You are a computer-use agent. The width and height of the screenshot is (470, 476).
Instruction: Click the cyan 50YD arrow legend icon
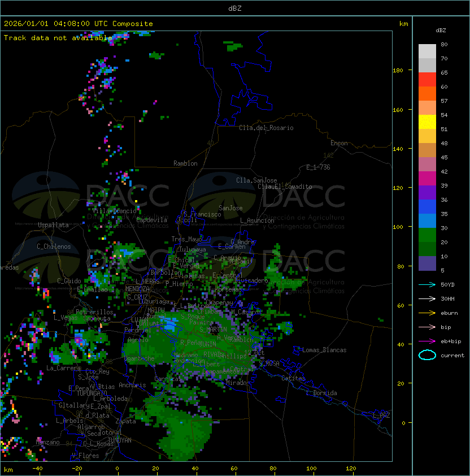427,284
